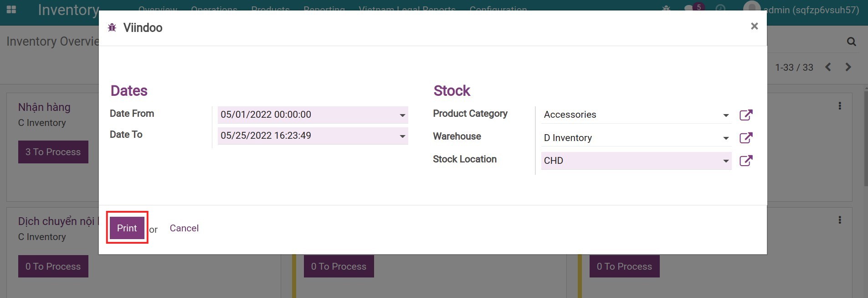
Task: Open the activities clock icon
Action: click(x=720, y=8)
